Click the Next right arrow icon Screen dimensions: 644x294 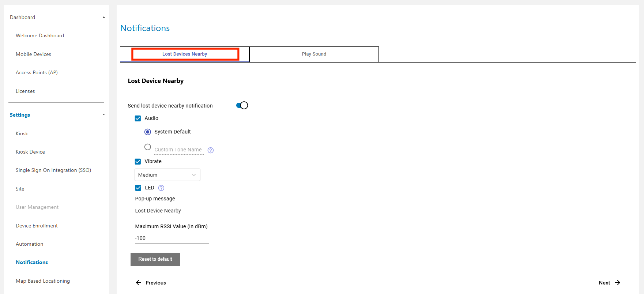(x=618, y=283)
